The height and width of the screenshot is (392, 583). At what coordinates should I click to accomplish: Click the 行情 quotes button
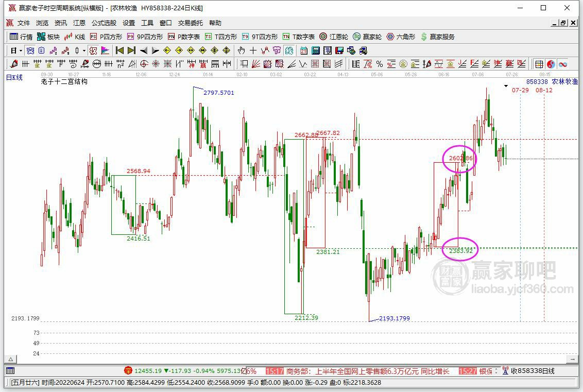tap(21, 37)
